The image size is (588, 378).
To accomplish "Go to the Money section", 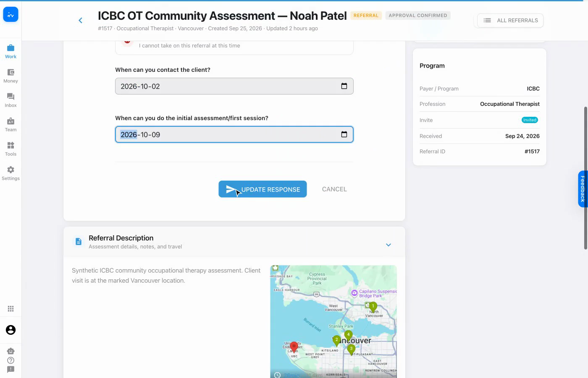I will (10, 76).
